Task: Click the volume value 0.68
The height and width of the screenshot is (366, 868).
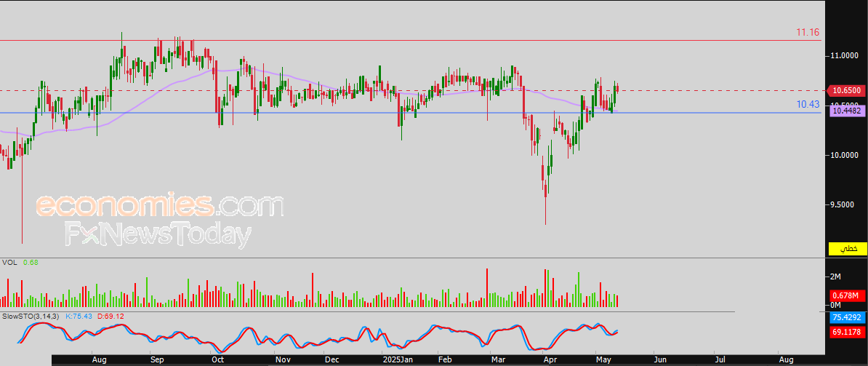Action: tap(29, 263)
